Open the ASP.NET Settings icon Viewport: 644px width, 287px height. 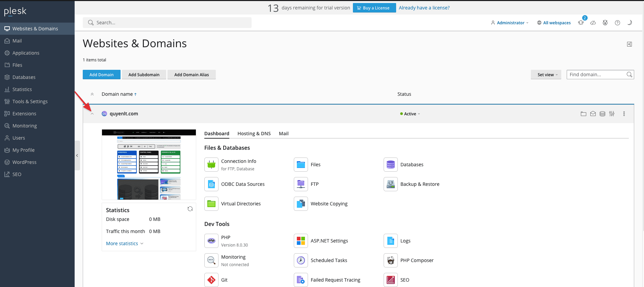[301, 241]
